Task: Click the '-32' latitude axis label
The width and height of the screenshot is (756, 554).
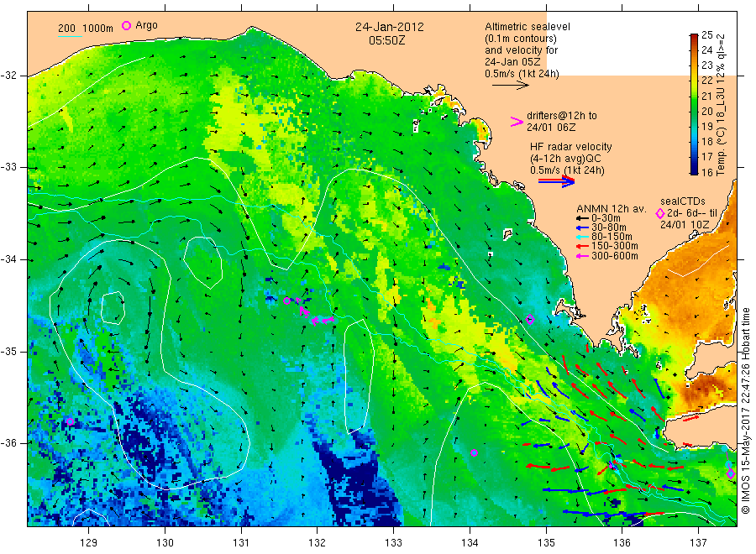Action: click(8, 76)
